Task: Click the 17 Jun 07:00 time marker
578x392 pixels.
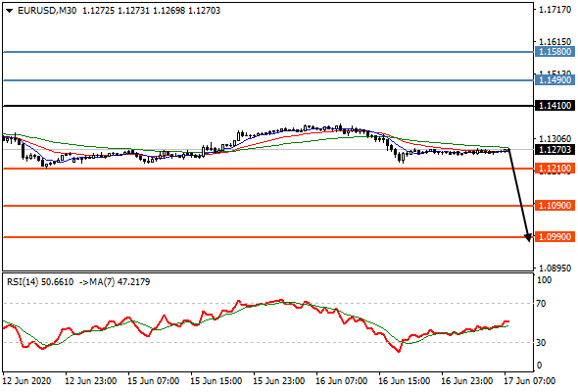Action: [529, 381]
